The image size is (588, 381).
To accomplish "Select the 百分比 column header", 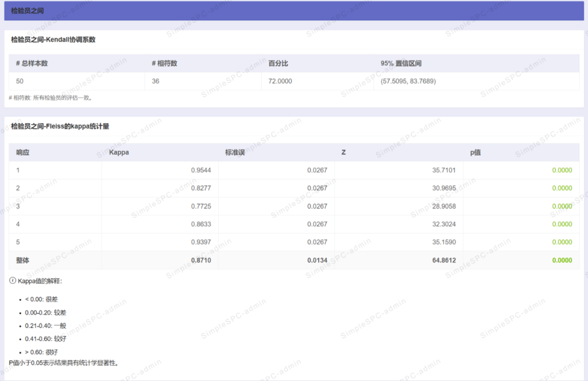I will click(278, 64).
